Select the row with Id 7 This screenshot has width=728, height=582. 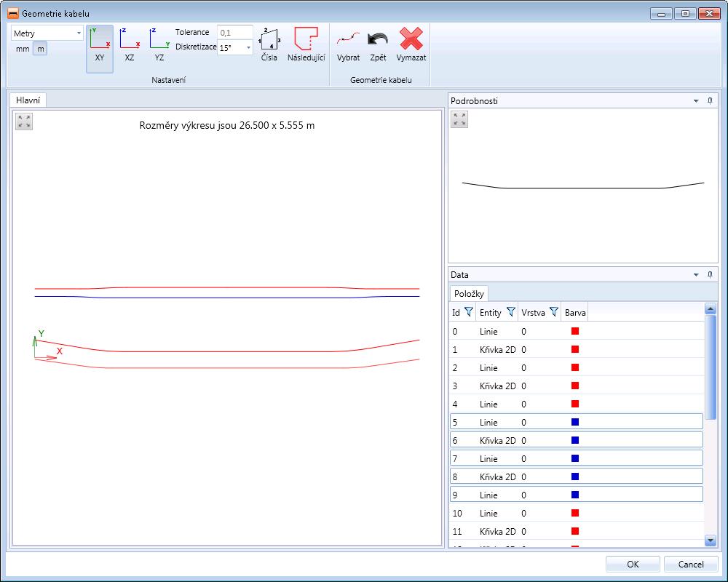pyautogui.click(x=576, y=458)
